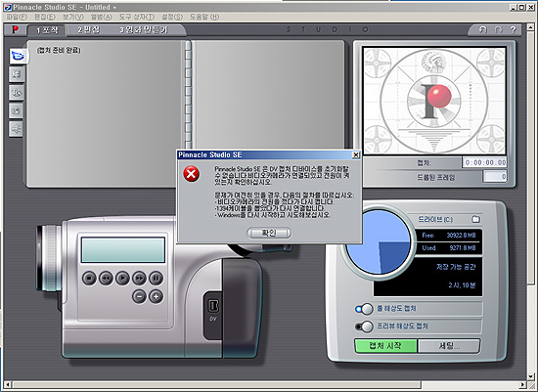Switch to the 1 포착 tab
This screenshot has height=392, width=538.
tap(47, 30)
